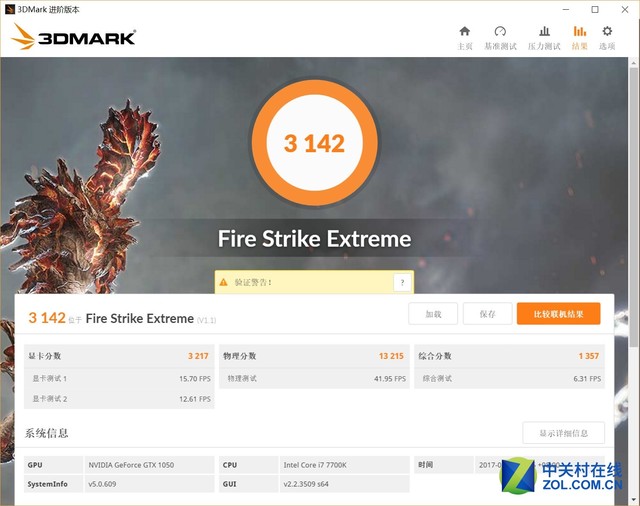Click the SystemInfo label
Viewport: 640px width, 506px height.
pyautogui.click(x=47, y=484)
